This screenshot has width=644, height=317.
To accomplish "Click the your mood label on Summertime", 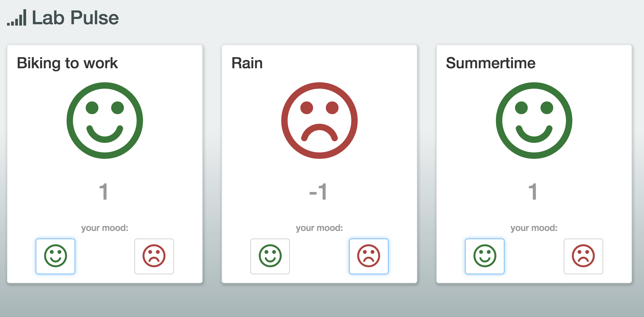I will click(x=534, y=227).
